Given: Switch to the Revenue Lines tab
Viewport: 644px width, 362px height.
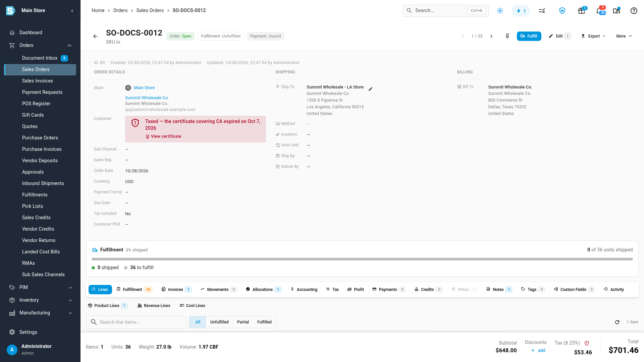Looking at the screenshot, I should click(154, 306).
